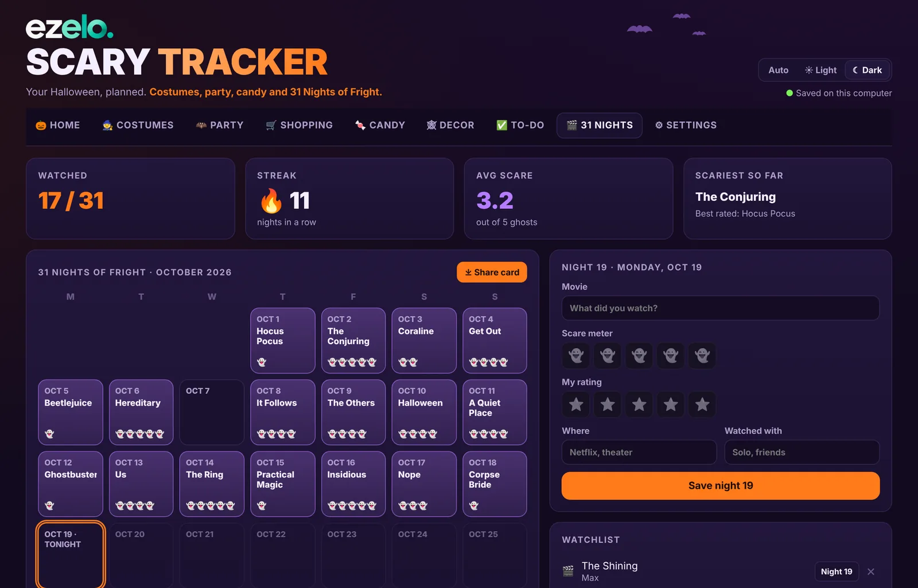Screen dimensions: 918x588
Task: Select the Oct 14 The Ring card
Action: [x=212, y=484]
